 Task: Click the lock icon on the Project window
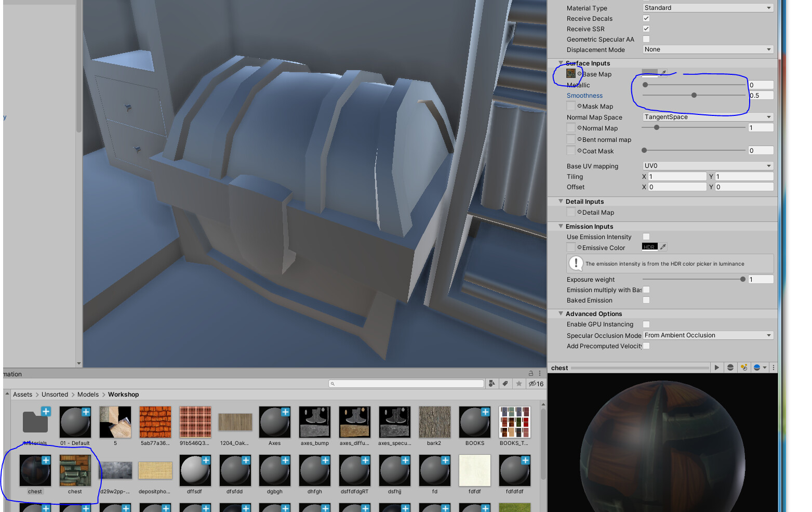(530, 373)
